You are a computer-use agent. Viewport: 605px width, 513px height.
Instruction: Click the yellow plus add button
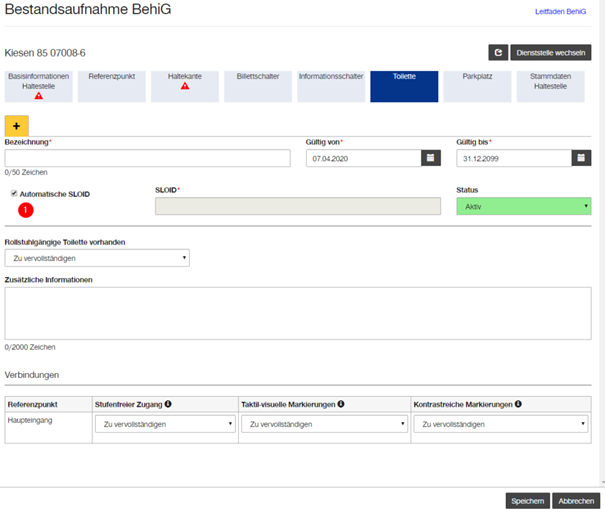click(x=17, y=126)
